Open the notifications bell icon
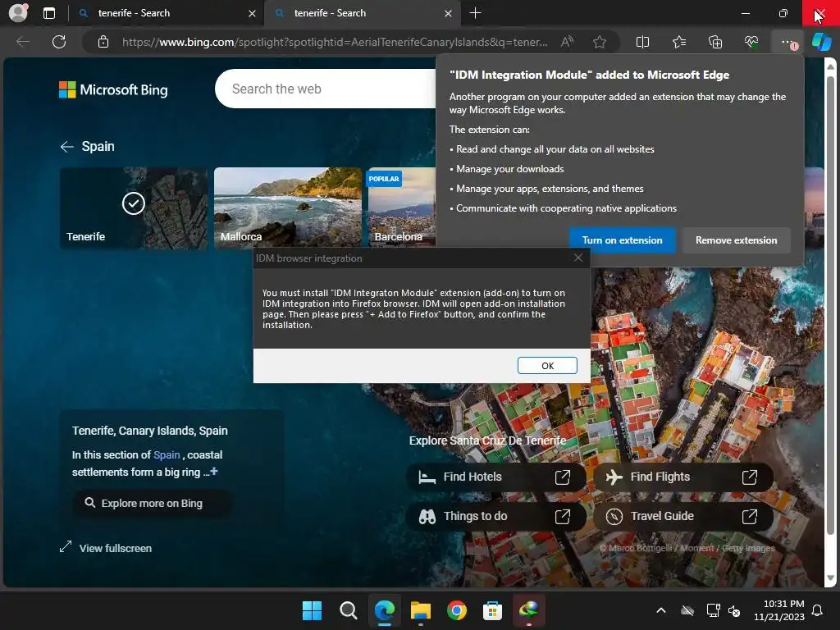 tap(817, 610)
